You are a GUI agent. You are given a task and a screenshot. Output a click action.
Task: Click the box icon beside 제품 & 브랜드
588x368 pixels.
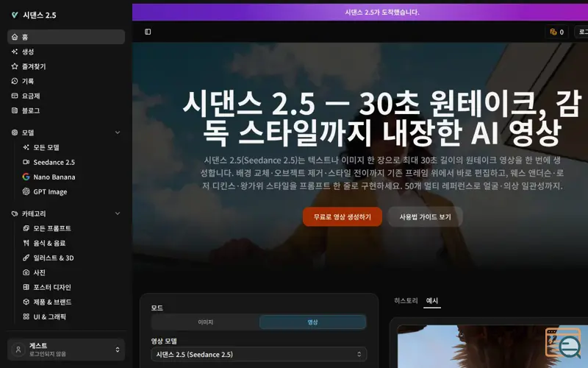[x=26, y=302]
